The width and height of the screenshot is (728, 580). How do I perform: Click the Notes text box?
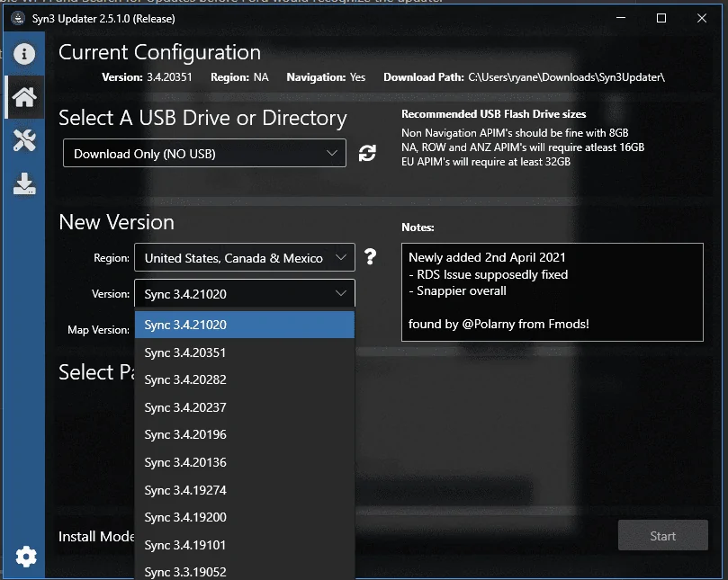point(552,292)
